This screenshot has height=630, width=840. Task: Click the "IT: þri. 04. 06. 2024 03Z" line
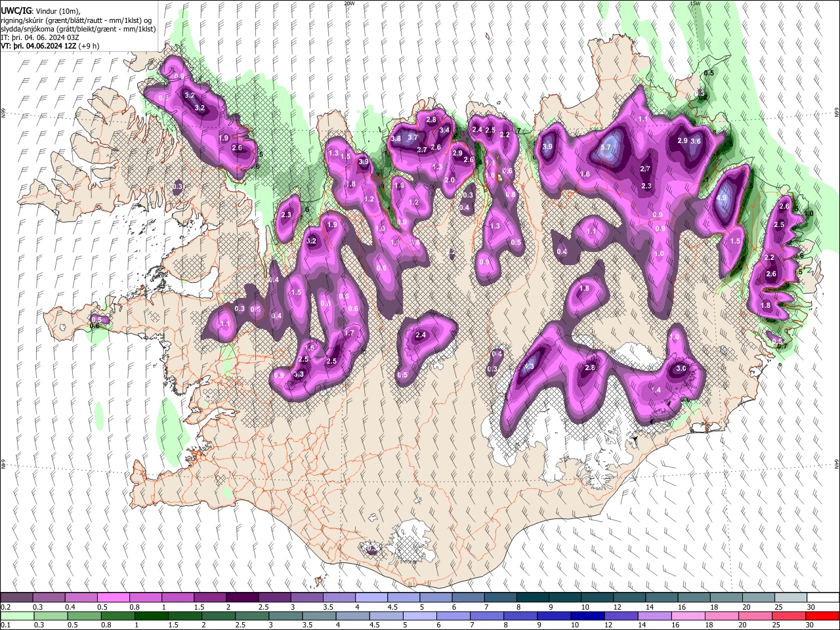(x=40, y=37)
